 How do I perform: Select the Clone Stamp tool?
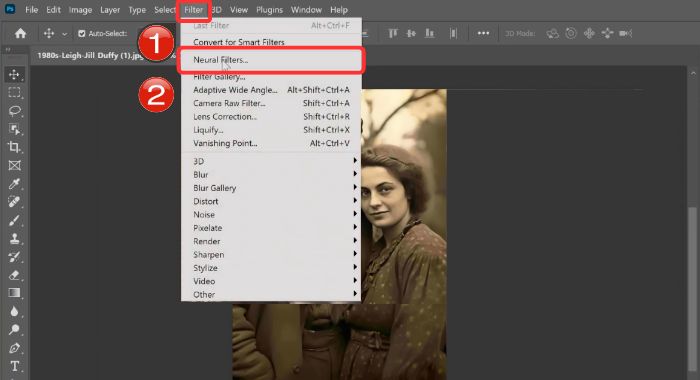pyautogui.click(x=14, y=238)
